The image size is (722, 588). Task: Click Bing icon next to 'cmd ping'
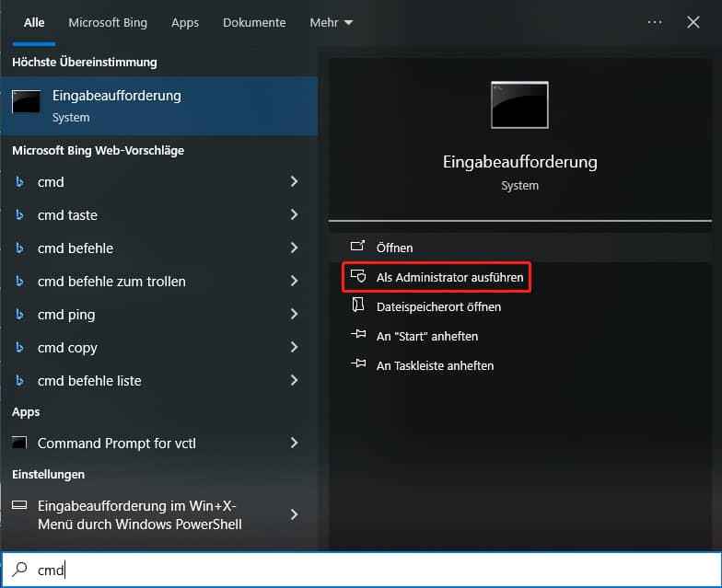point(19,315)
